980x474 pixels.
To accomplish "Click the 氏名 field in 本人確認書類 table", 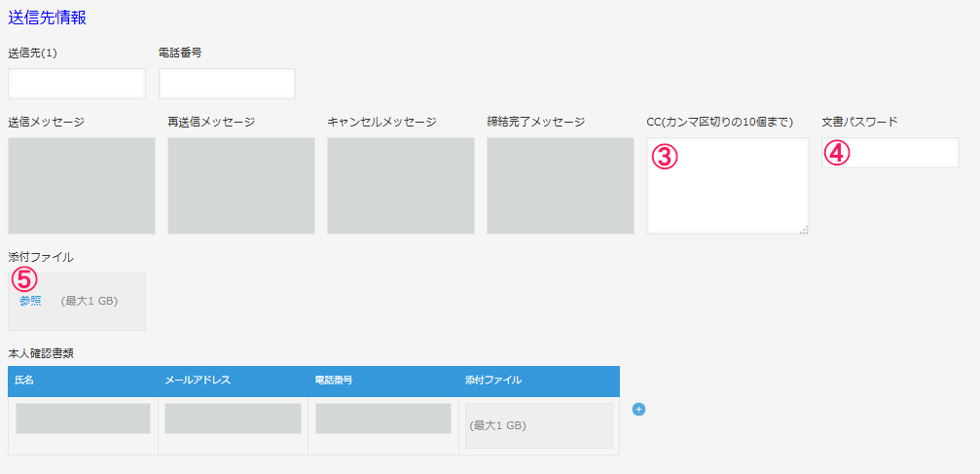I will click(83, 419).
